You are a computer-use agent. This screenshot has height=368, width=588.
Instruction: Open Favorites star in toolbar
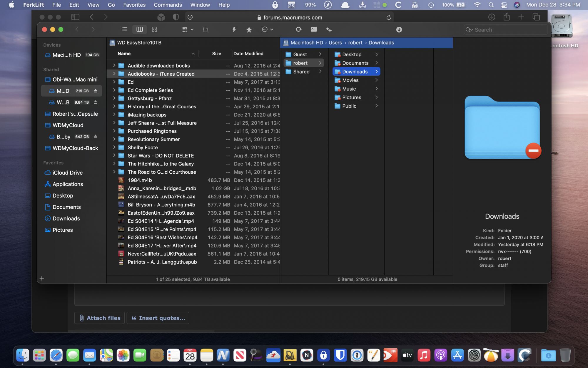[249, 29]
